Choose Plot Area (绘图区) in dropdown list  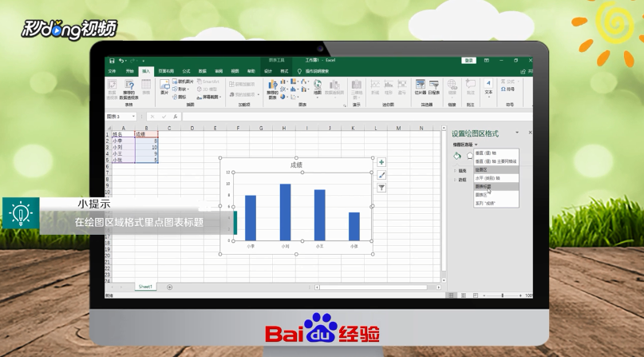click(x=496, y=169)
